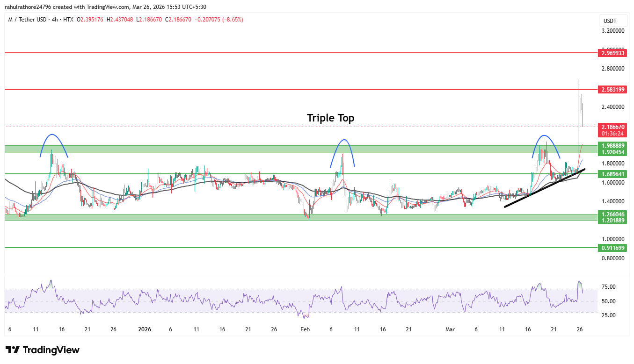Select the Triple Top text annotation
Screen dimensions: 634x364
pos(330,118)
